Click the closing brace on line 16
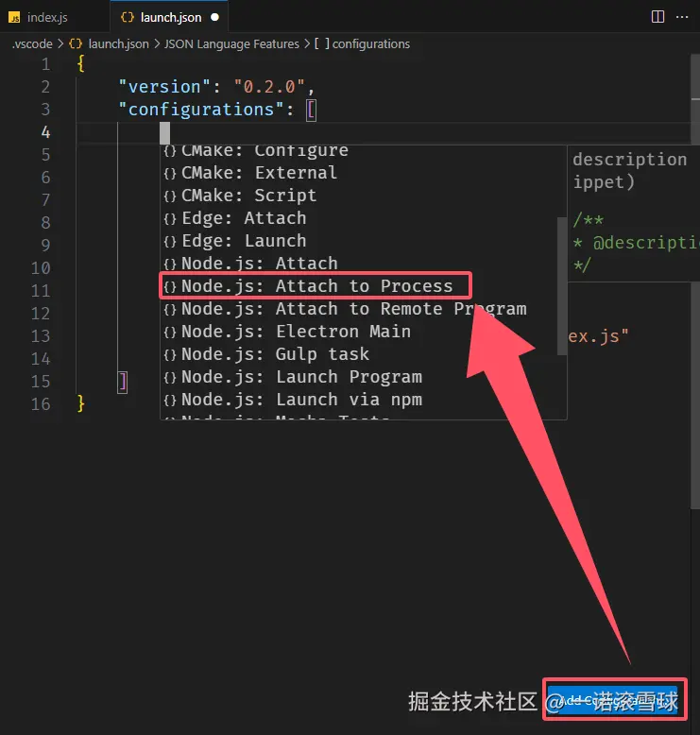700x735 pixels. (80, 403)
